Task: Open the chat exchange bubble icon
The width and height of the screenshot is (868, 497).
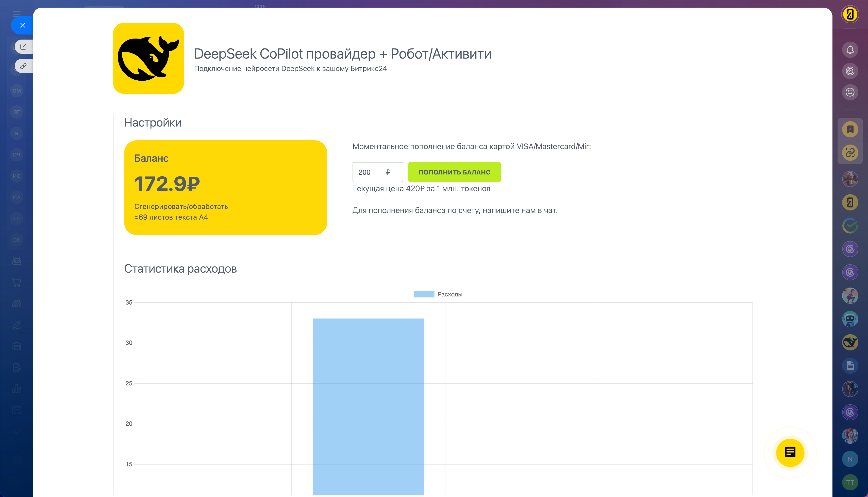Action: click(x=850, y=92)
